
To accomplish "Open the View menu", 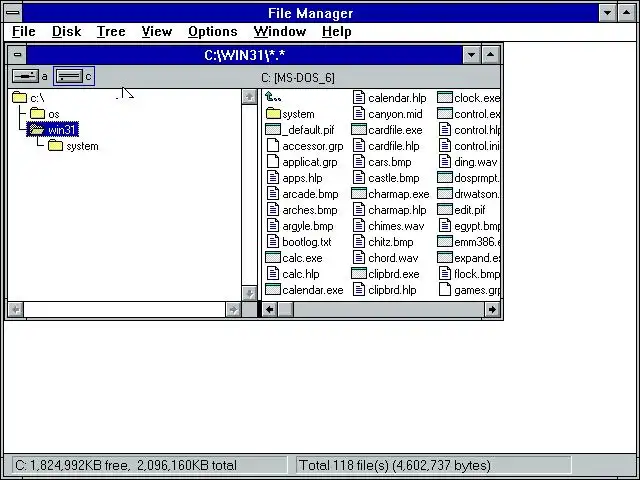I will coord(157,31).
